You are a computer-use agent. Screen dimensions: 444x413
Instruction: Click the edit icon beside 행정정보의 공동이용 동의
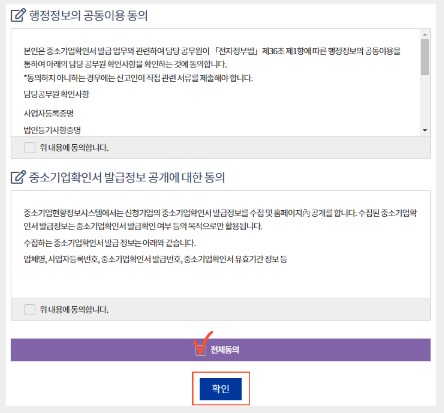click(18, 15)
